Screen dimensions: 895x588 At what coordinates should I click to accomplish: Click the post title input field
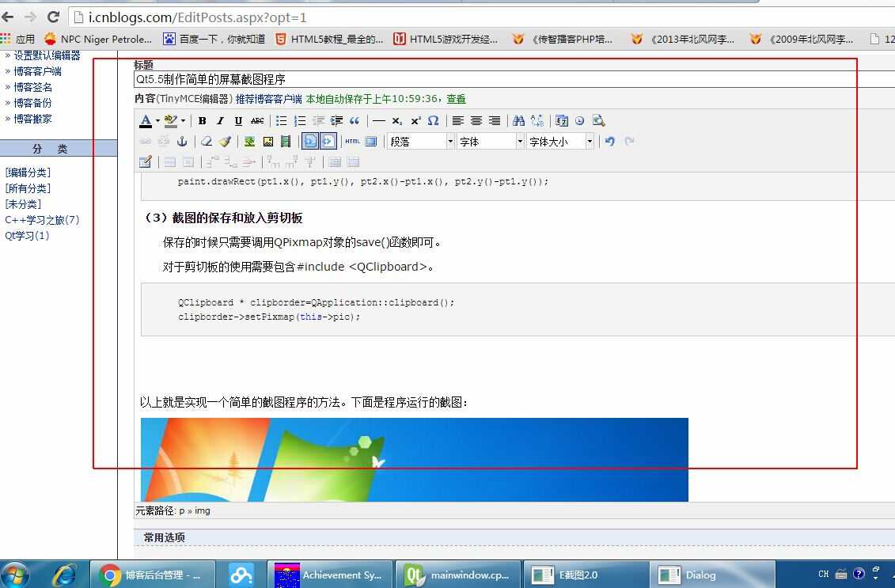click(x=514, y=79)
